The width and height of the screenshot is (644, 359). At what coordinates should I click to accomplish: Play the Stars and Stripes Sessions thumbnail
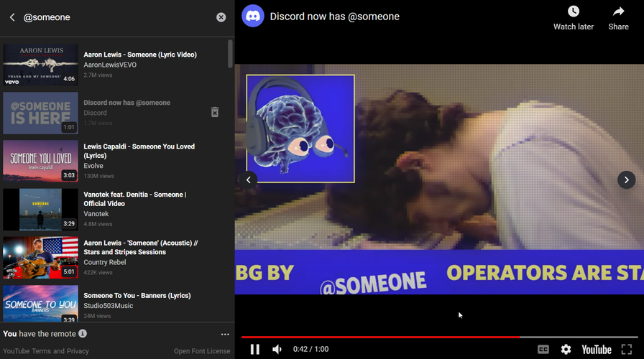[40, 258]
